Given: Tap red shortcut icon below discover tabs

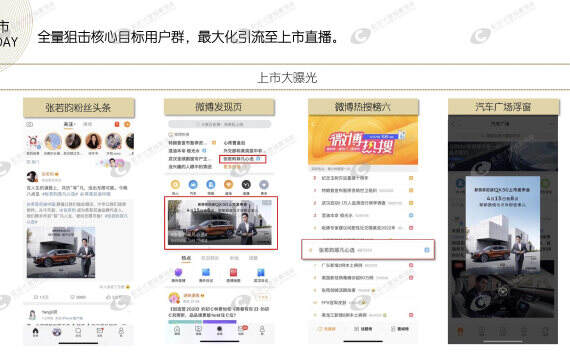Looking at the screenshot, I should (233, 272).
